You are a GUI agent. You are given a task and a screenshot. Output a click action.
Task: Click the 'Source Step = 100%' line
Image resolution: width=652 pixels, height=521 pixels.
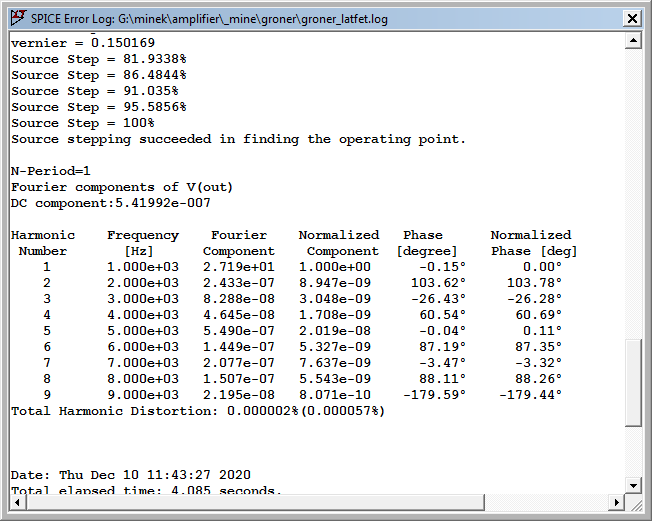pyautogui.click(x=83, y=123)
